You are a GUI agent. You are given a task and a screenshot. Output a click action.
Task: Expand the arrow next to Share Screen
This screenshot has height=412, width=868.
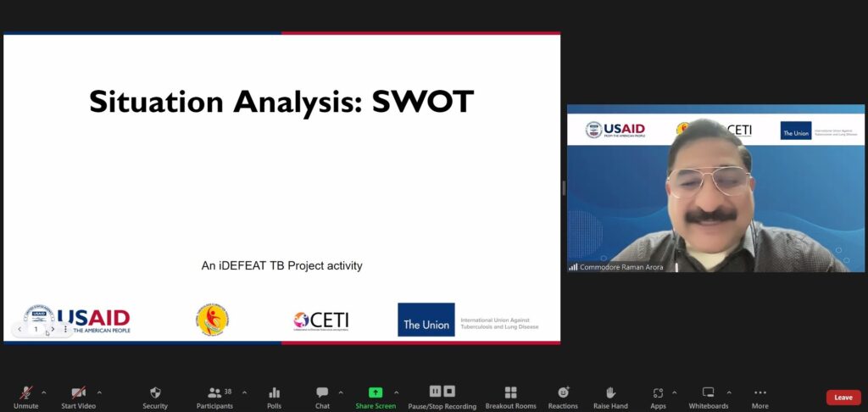click(x=396, y=393)
